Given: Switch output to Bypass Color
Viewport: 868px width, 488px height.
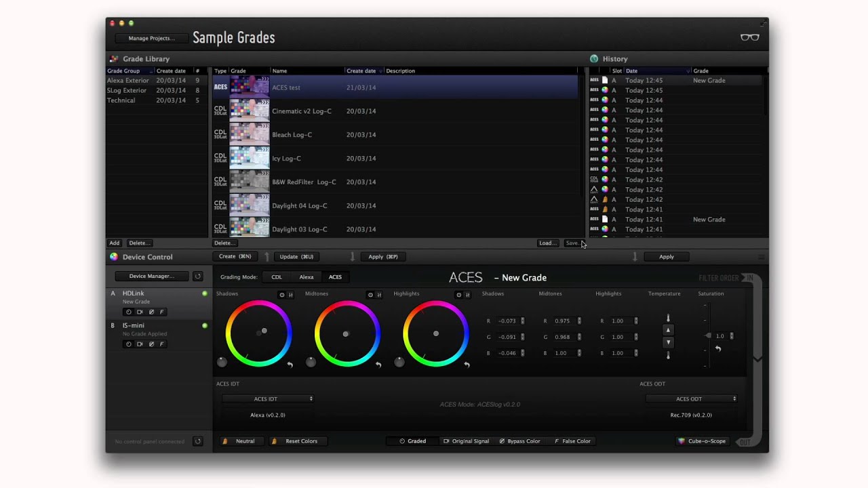Looking at the screenshot, I should pos(520,441).
